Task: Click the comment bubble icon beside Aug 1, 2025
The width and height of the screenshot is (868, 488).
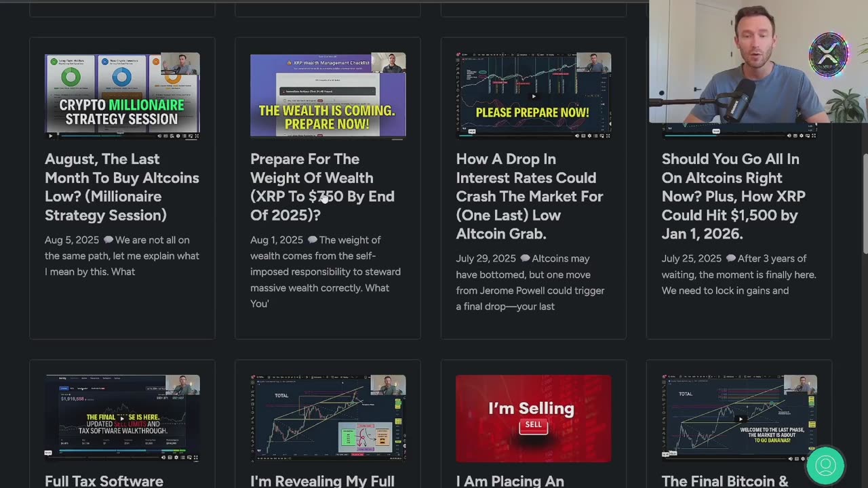Action: click(312, 240)
